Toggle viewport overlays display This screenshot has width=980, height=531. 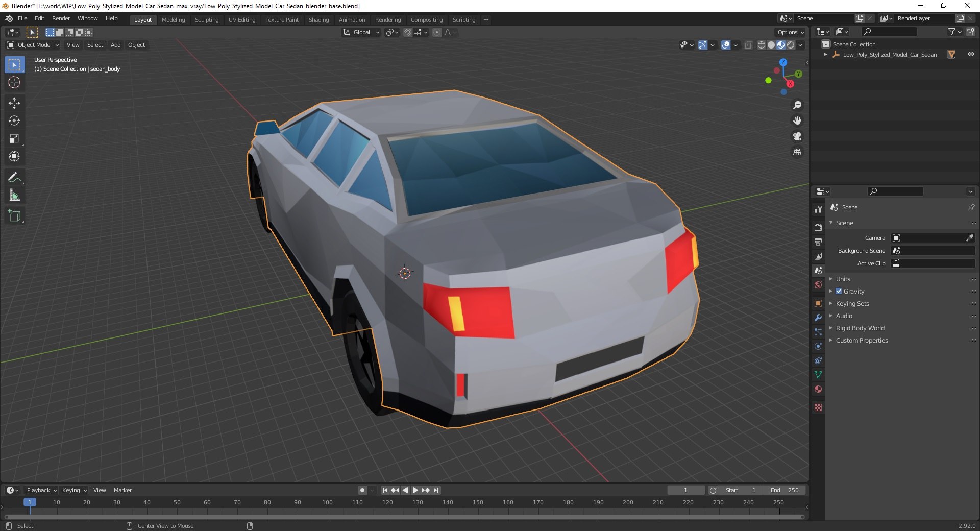[726, 45]
